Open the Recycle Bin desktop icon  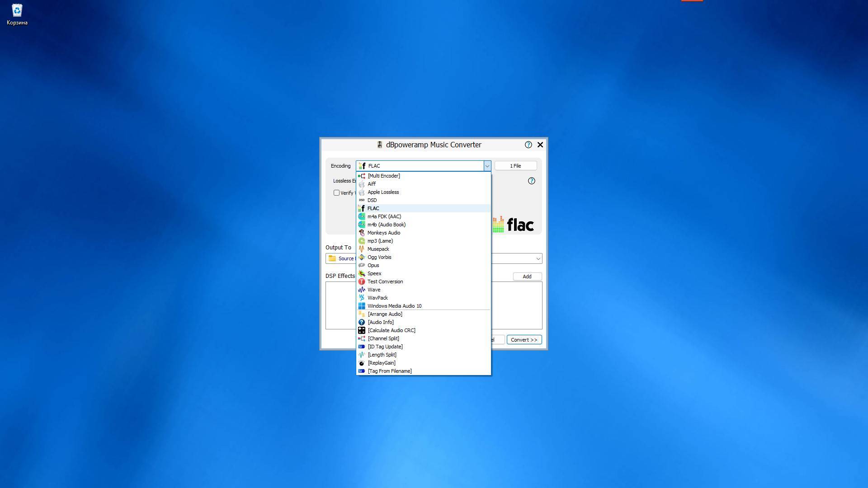pos(17,14)
